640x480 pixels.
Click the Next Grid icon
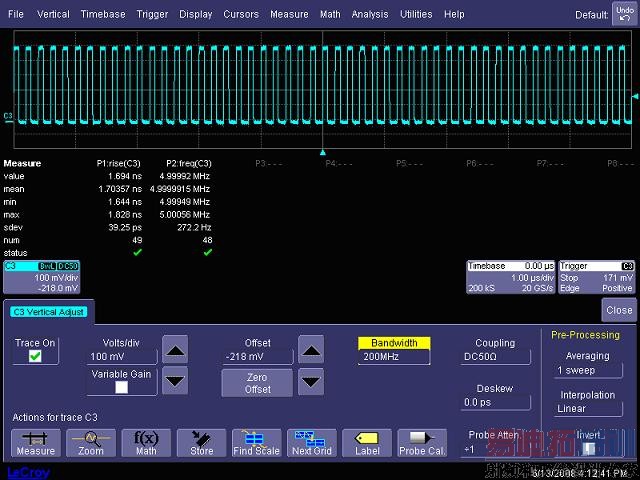tap(311, 441)
